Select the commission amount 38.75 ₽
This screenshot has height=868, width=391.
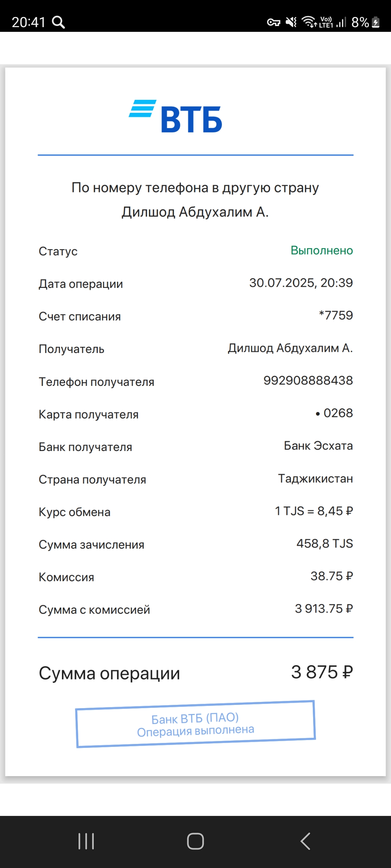[x=332, y=576]
